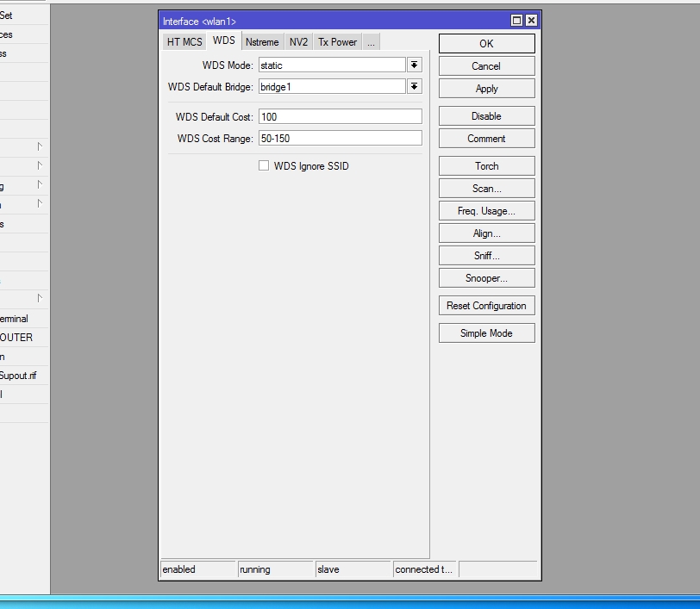Image resolution: width=700 pixels, height=609 pixels.
Task: Click the slave status field
Action: coord(353,569)
